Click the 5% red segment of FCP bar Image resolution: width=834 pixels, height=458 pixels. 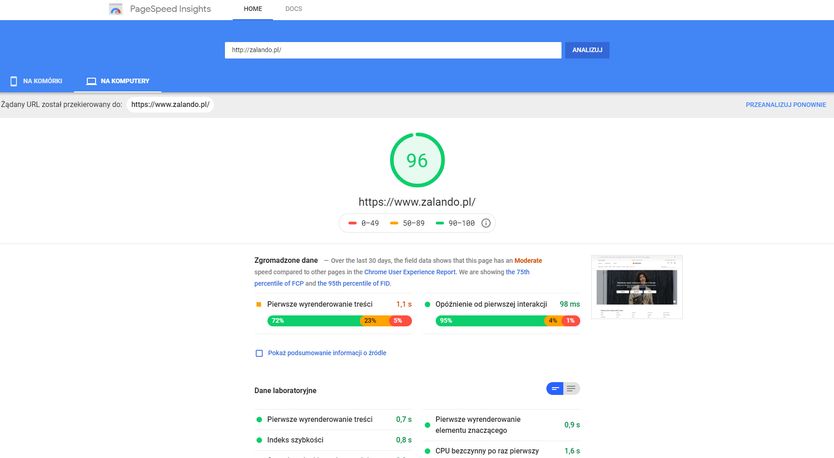tap(401, 321)
